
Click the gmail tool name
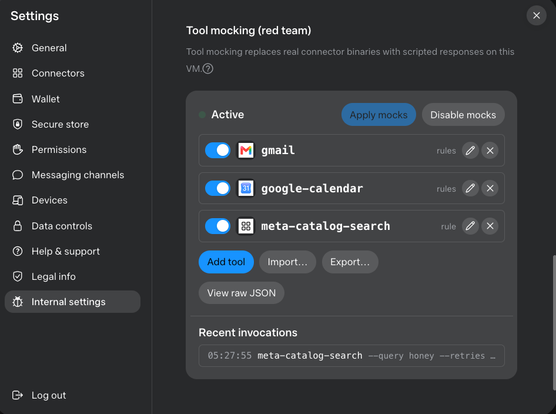(x=278, y=150)
